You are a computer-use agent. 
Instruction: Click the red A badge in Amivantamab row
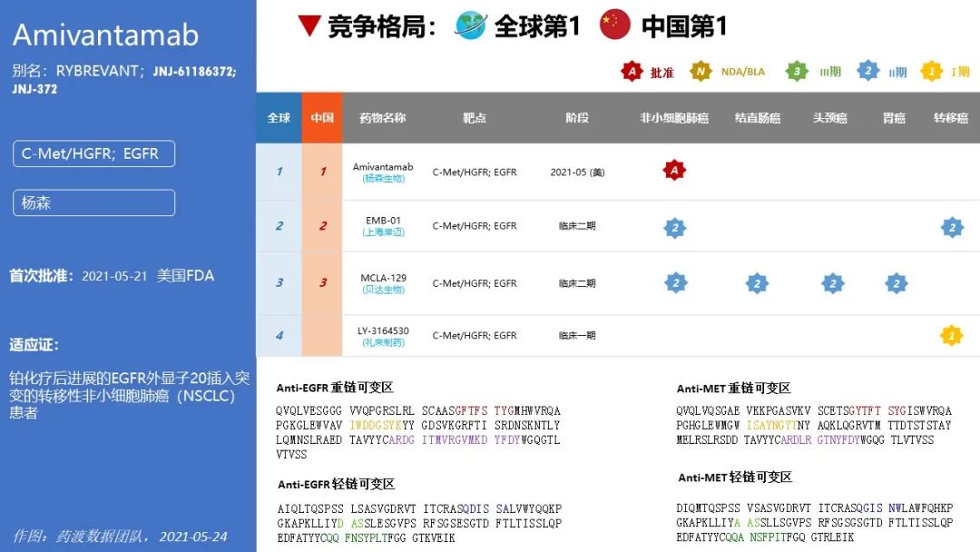tap(673, 170)
